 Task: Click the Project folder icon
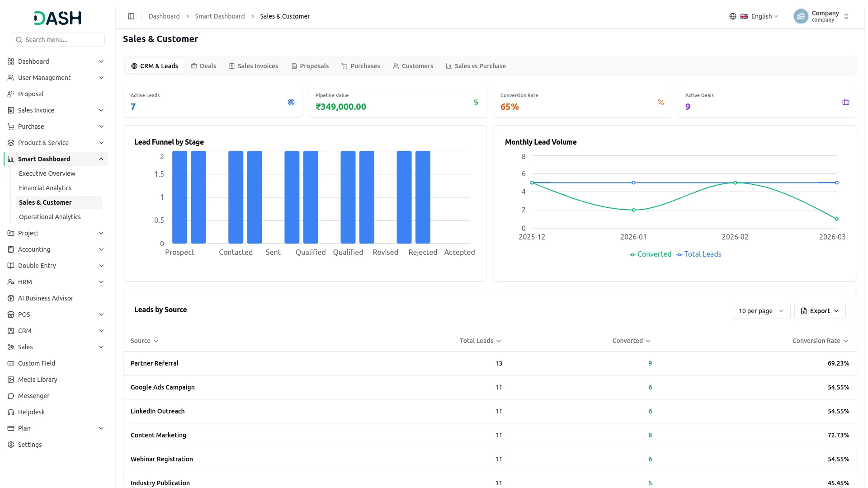pos(11,233)
